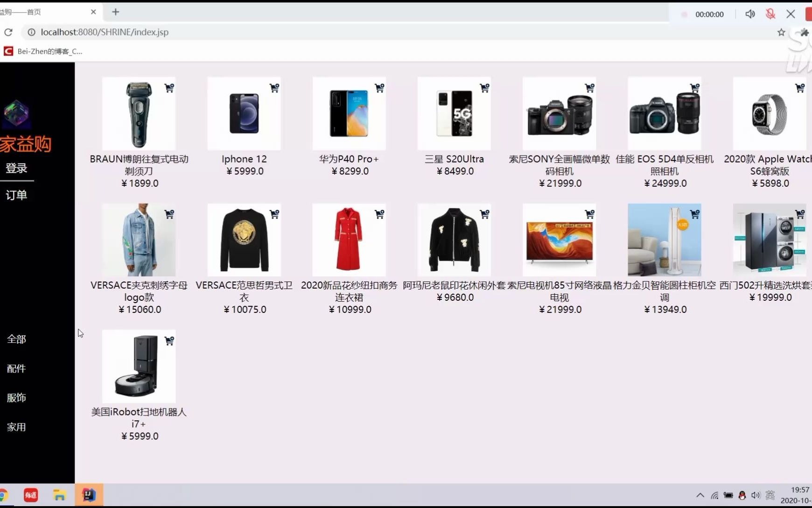Add Armani mouse-print jacket to cart

coord(485,214)
